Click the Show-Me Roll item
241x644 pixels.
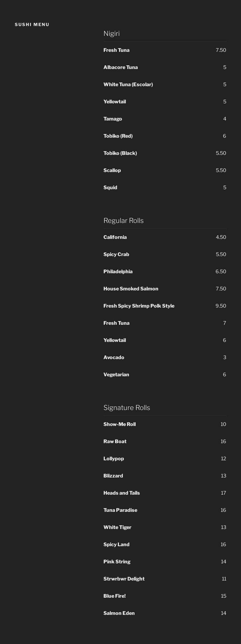[119, 424]
